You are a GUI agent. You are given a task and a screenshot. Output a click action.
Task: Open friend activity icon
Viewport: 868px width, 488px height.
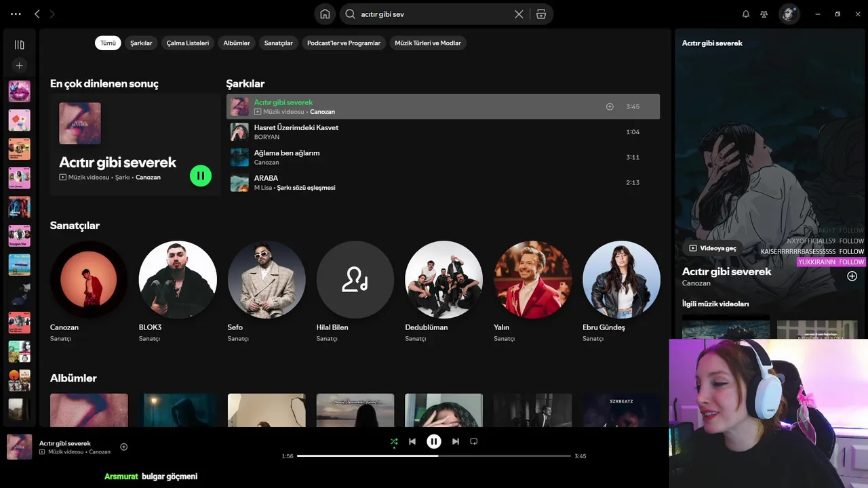coord(764,14)
